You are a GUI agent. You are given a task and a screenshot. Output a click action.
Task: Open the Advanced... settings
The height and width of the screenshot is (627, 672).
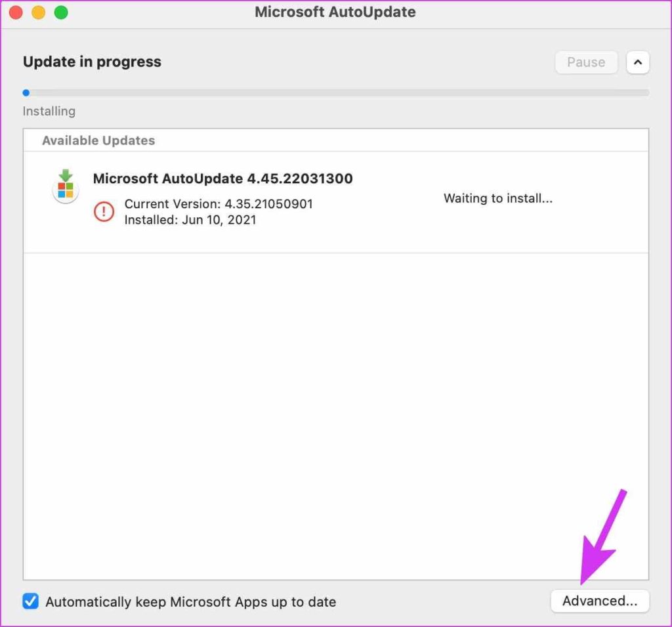tap(600, 601)
